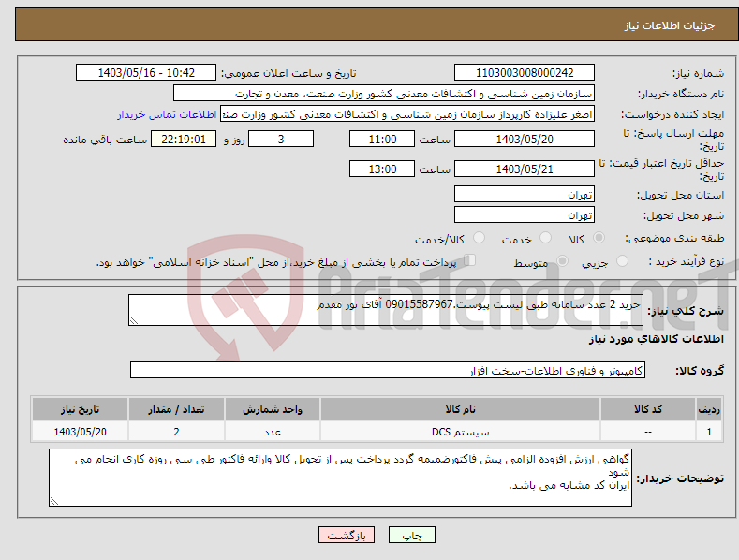Click the تاریخ نیاز column header

click(81, 409)
